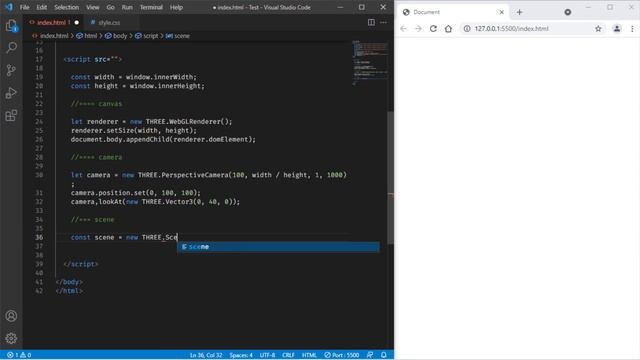Click the editor minimap

(x=369, y=63)
